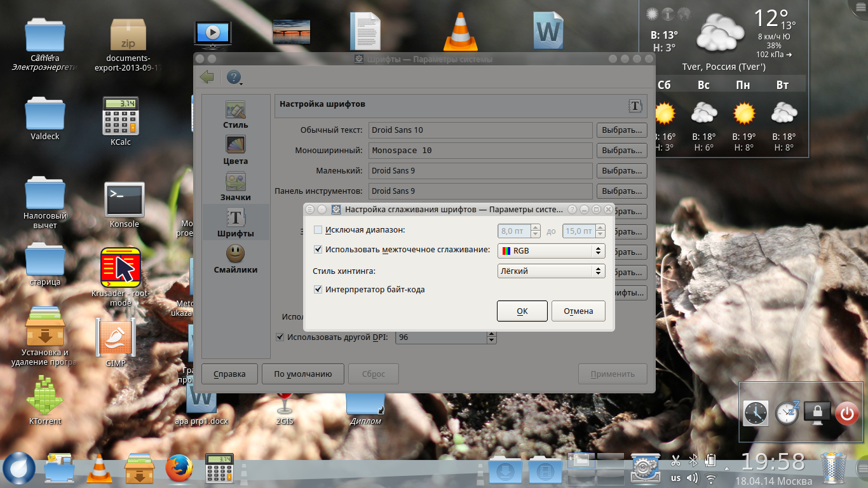Open the Konsole desktop icon
This screenshot has height=488, width=868.
click(x=125, y=205)
